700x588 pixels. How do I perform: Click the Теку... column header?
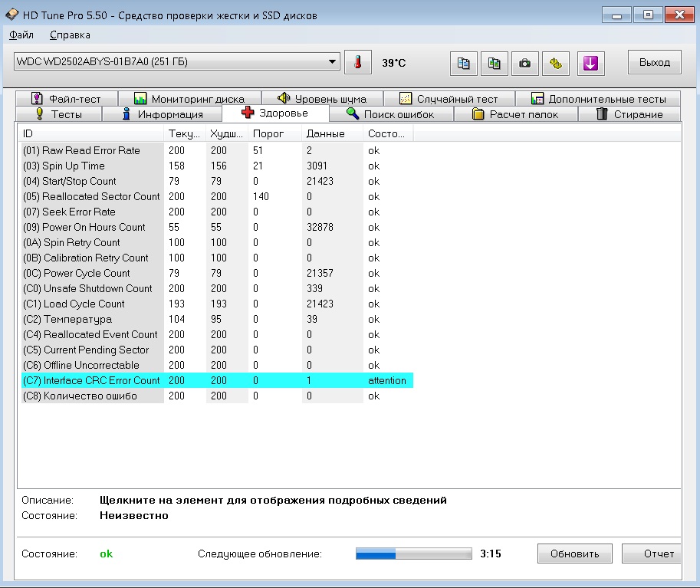pos(185,133)
